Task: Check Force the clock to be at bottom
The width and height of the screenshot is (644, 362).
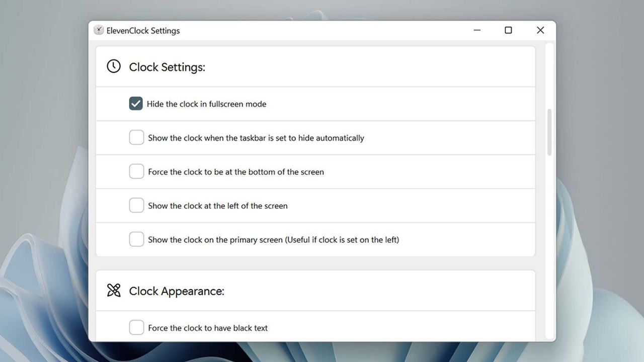Action: coord(136,171)
